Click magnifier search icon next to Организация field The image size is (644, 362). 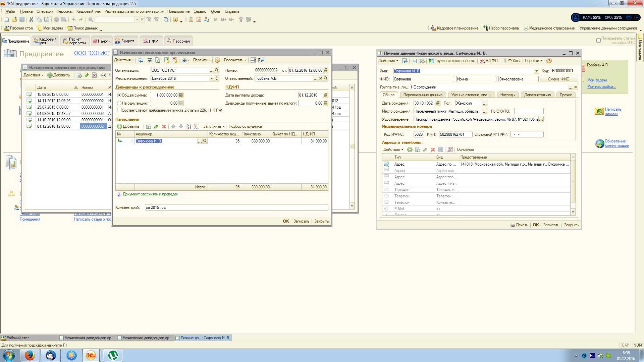(217, 70)
